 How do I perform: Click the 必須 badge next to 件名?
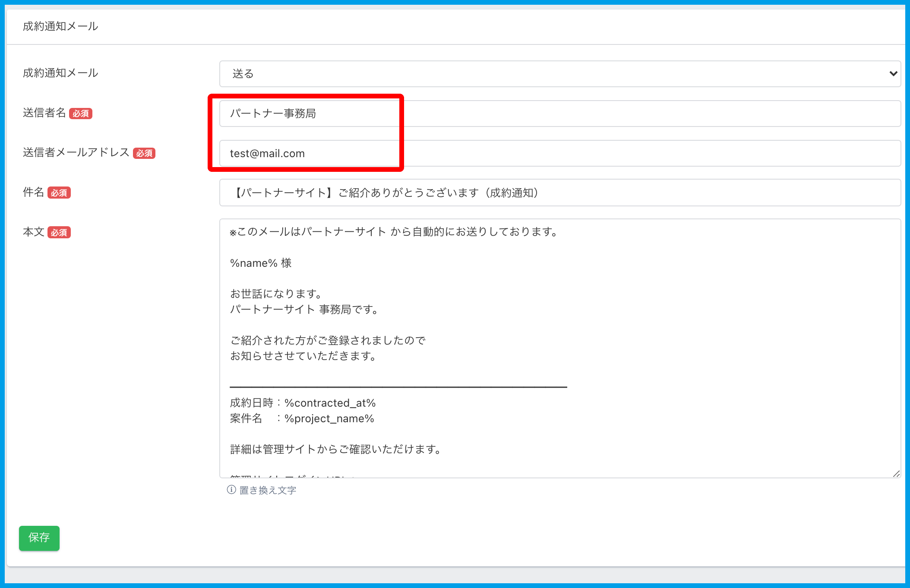coord(59,193)
